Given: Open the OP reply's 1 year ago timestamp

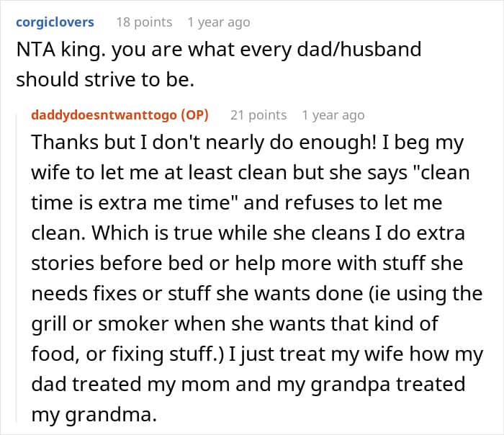Looking at the screenshot, I should click(333, 115).
